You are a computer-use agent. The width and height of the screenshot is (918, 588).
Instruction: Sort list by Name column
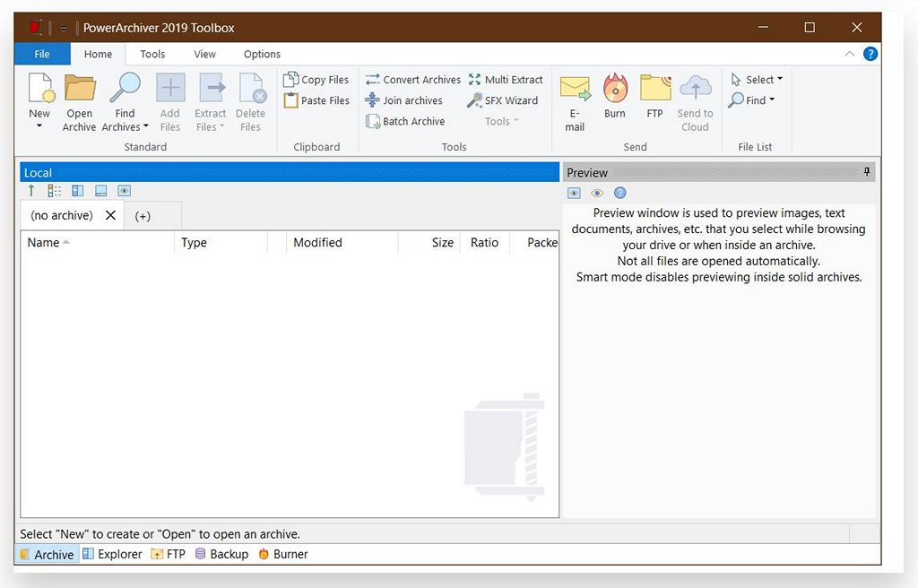click(97, 243)
